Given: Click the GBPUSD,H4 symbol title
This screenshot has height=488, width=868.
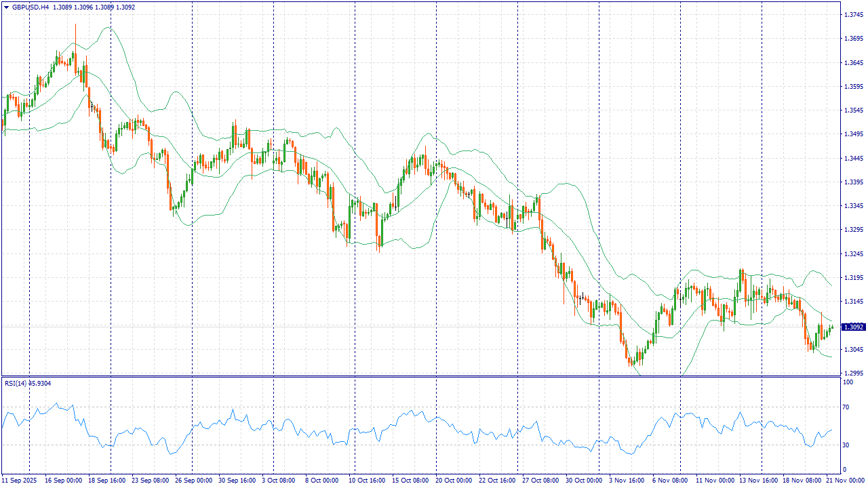Looking at the screenshot, I should [30, 7].
